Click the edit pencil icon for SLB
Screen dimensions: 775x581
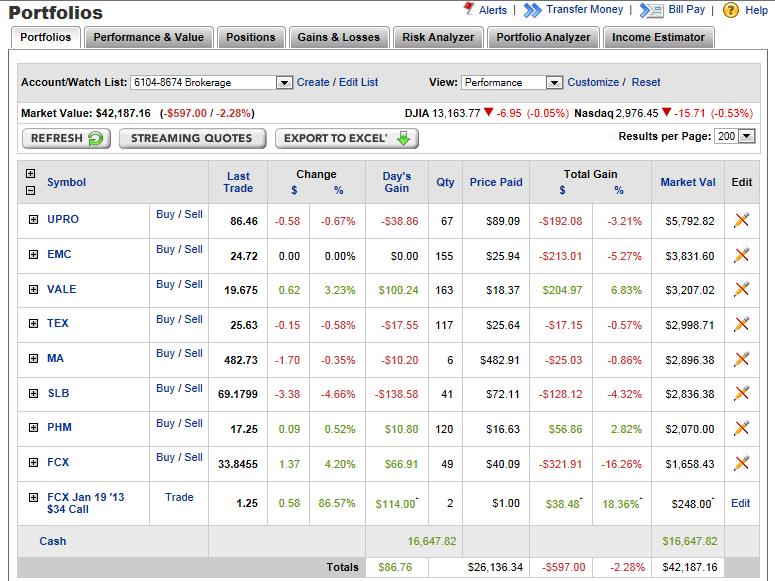click(x=741, y=393)
